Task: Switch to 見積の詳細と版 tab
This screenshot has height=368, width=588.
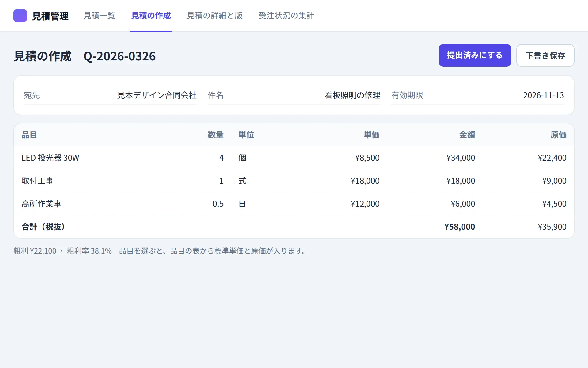Action: point(215,16)
